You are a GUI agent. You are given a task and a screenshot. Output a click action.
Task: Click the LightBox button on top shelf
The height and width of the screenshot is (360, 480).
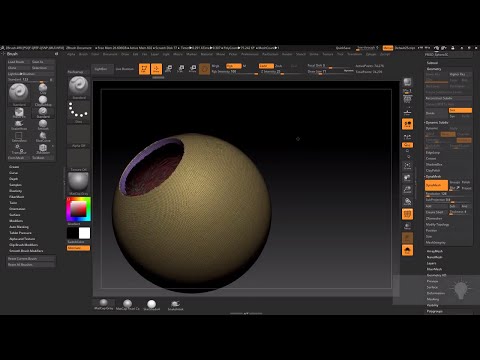click(x=101, y=69)
